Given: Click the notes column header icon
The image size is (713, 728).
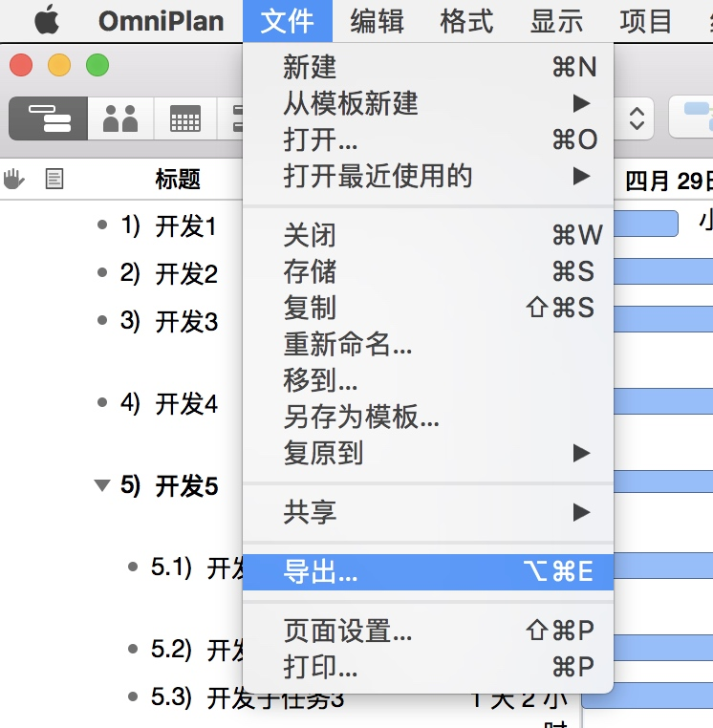Looking at the screenshot, I should (x=54, y=179).
